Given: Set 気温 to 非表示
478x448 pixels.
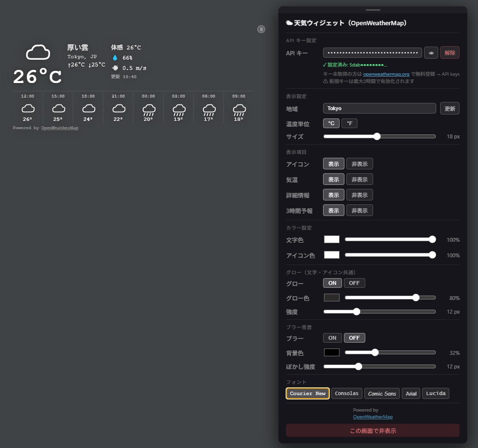Looking at the screenshot, I should pyautogui.click(x=360, y=180).
